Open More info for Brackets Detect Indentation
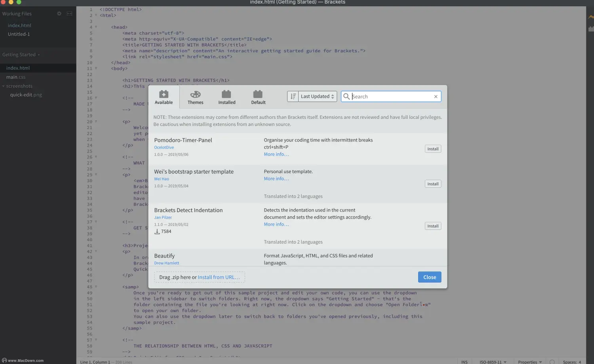Viewport: 594px width, 364px height. [x=276, y=224]
